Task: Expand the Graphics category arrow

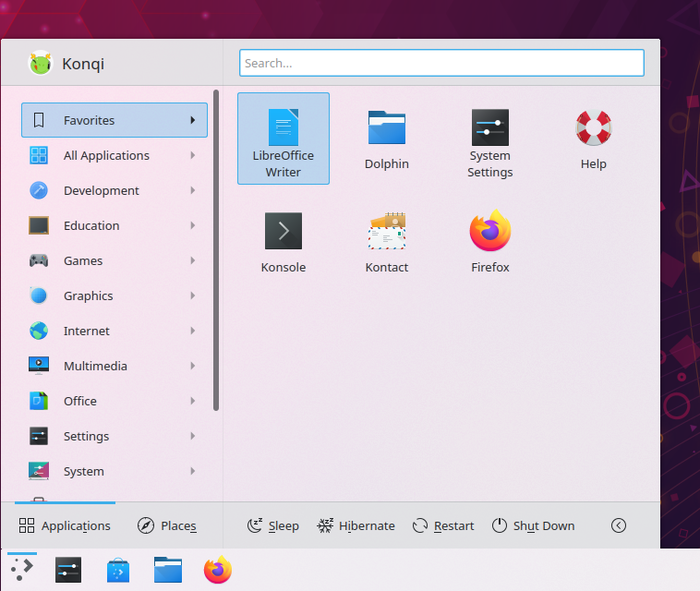Action: tap(192, 296)
